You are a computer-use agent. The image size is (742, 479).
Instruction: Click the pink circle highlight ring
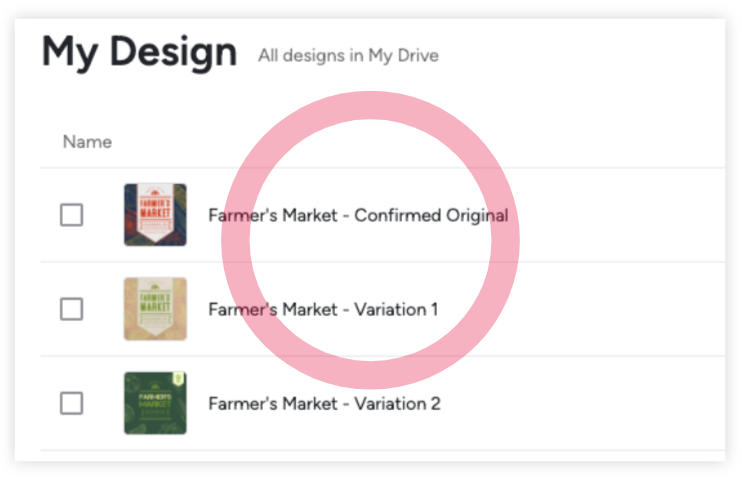(371, 106)
